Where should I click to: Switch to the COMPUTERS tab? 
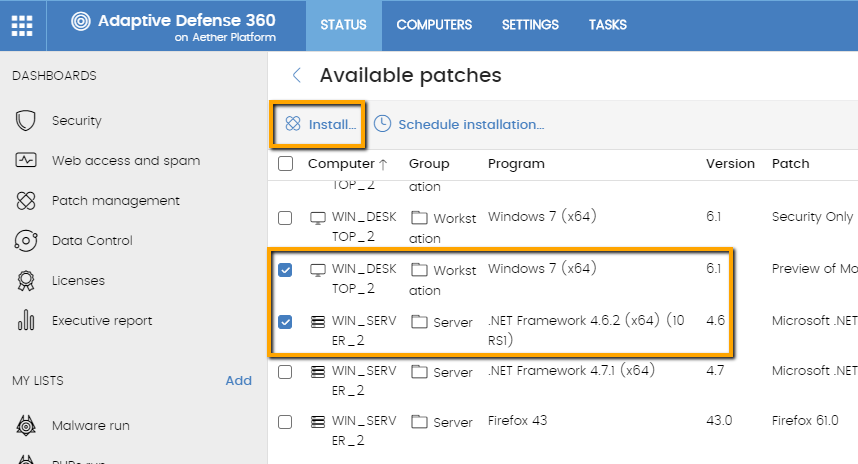[x=434, y=25]
